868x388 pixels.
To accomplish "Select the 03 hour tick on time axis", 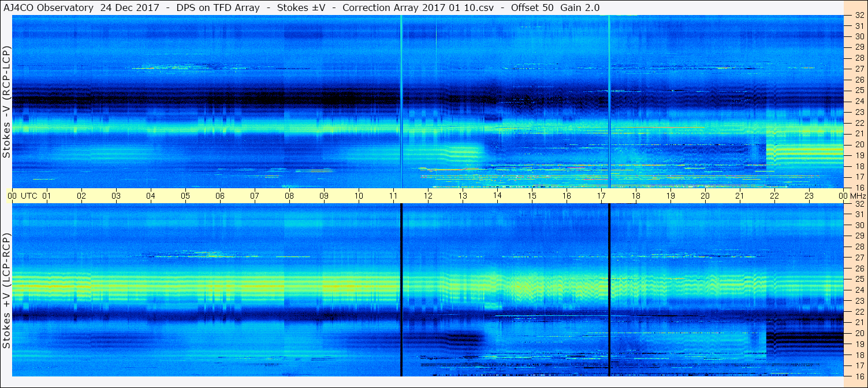I will click(116, 196).
